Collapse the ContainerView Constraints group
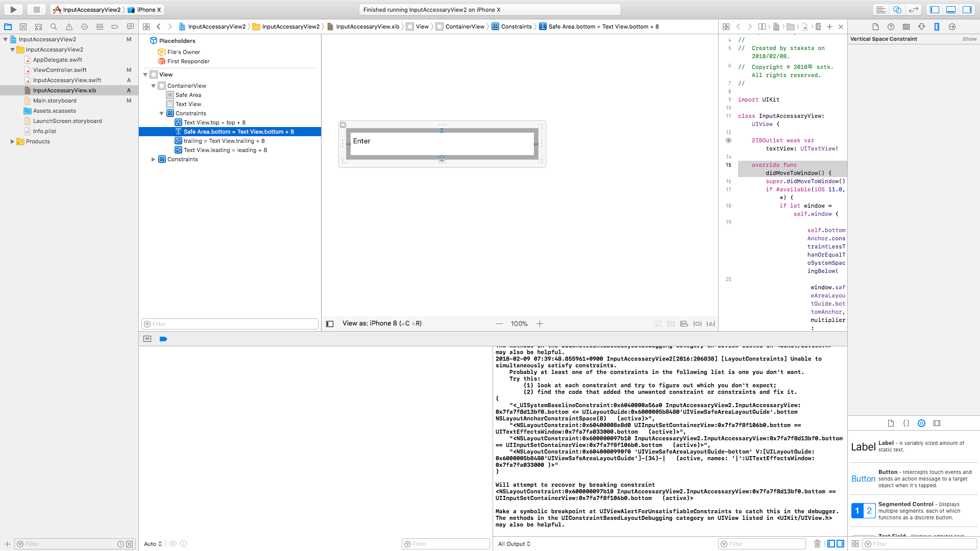 tap(162, 113)
